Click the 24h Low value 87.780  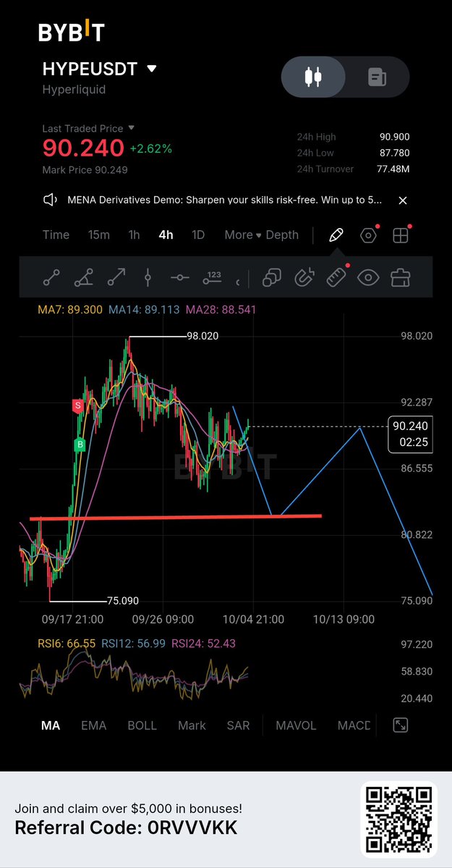pyautogui.click(x=394, y=153)
